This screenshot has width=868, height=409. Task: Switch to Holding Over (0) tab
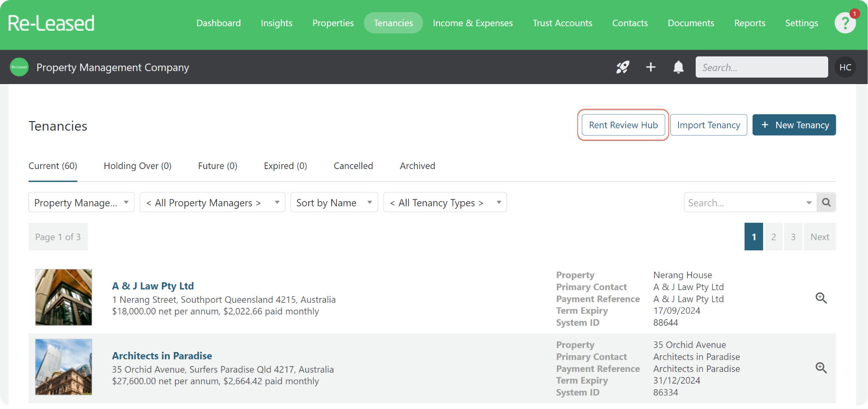[138, 166]
